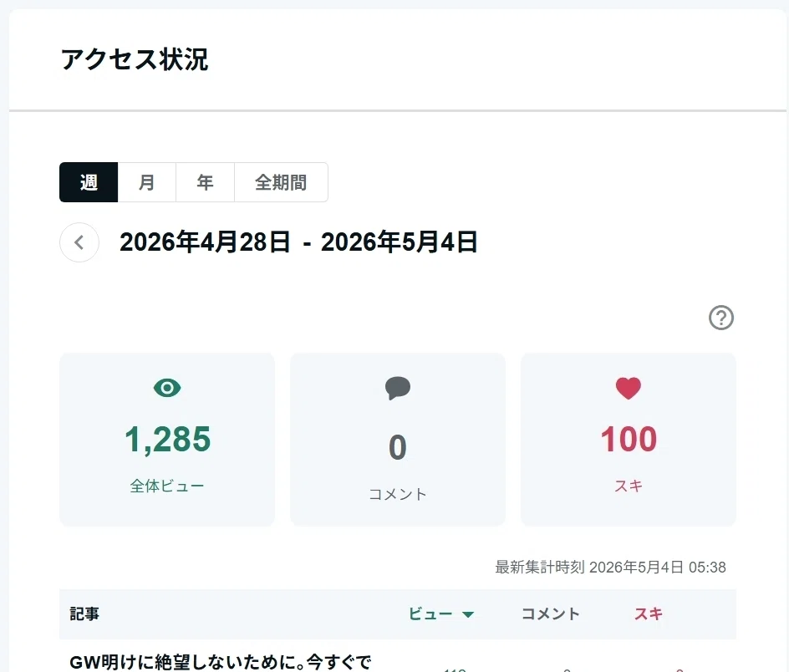This screenshot has width=789, height=672.
Task: Click the gray comment bubble icon
Action: click(398, 388)
